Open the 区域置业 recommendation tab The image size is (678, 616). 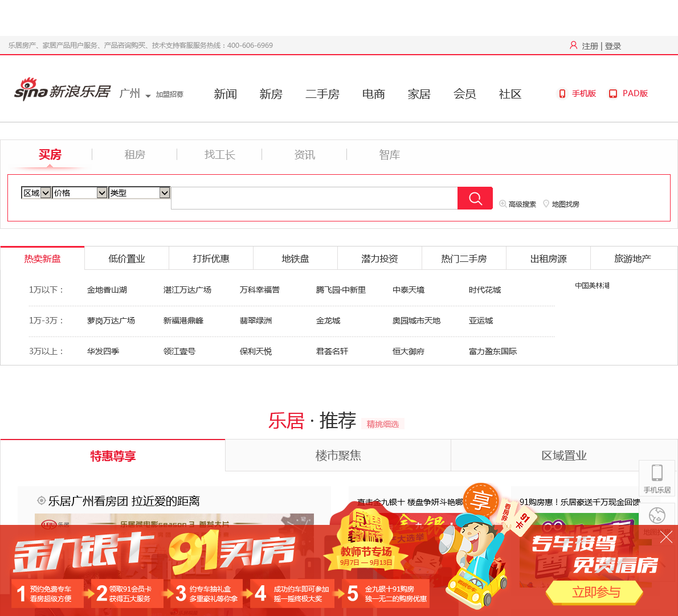(564, 455)
